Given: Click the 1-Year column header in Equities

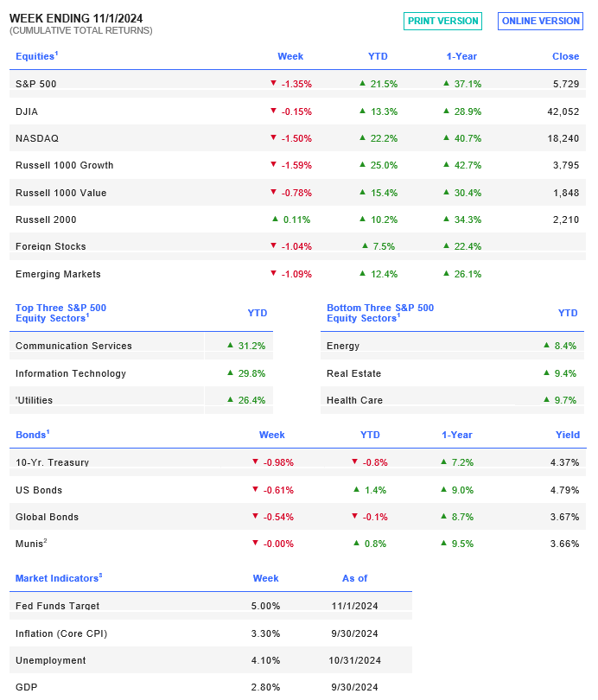Looking at the screenshot, I should coord(461,56).
